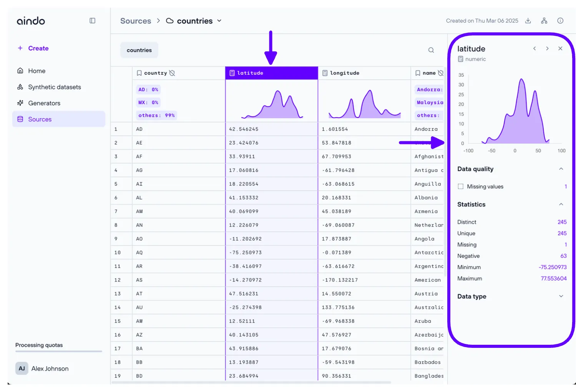Collapse the Statistics section

tap(561, 204)
